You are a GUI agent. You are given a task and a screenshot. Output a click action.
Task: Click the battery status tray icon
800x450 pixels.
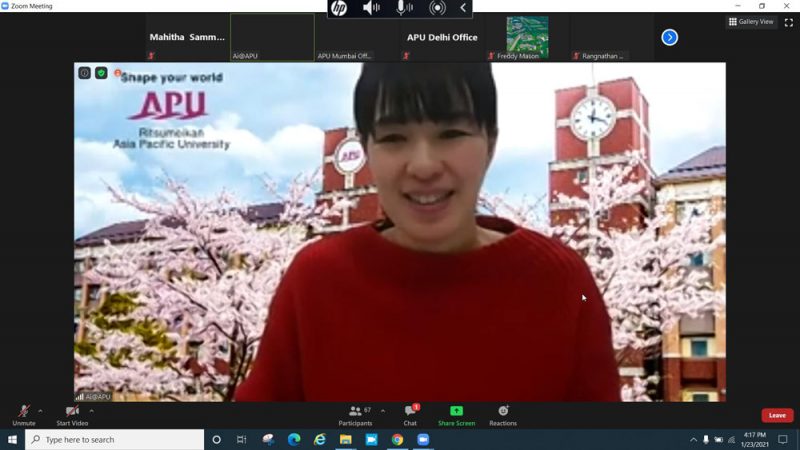(718, 440)
